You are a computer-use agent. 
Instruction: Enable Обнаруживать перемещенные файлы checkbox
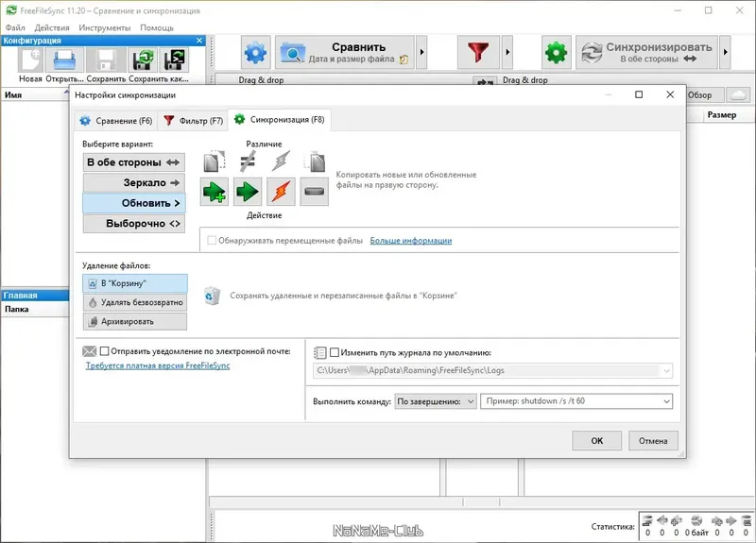tap(211, 241)
